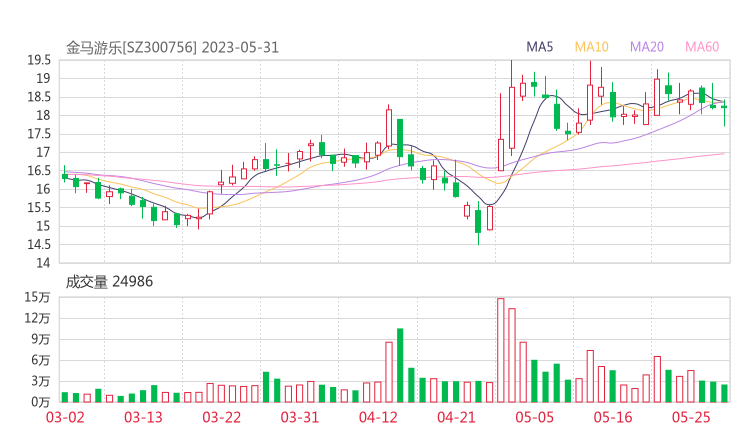The width and height of the screenshot is (740, 440).
Task: Select the 04-12 date axis label
Action: (x=378, y=417)
